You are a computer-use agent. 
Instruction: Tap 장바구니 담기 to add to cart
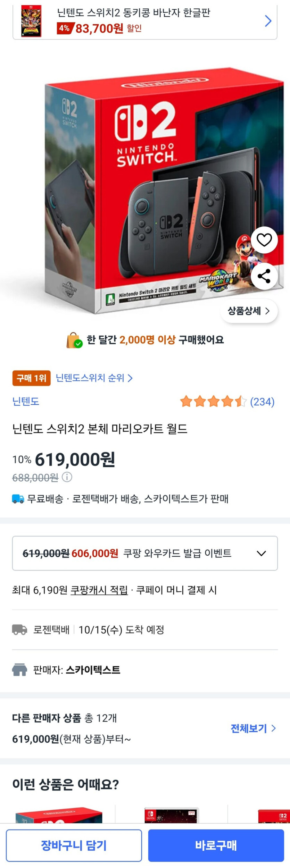point(74,846)
